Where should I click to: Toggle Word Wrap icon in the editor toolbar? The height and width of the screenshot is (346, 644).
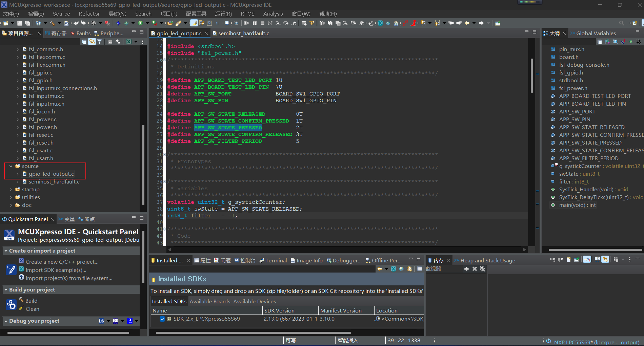pyautogui.click(x=202, y=23)
